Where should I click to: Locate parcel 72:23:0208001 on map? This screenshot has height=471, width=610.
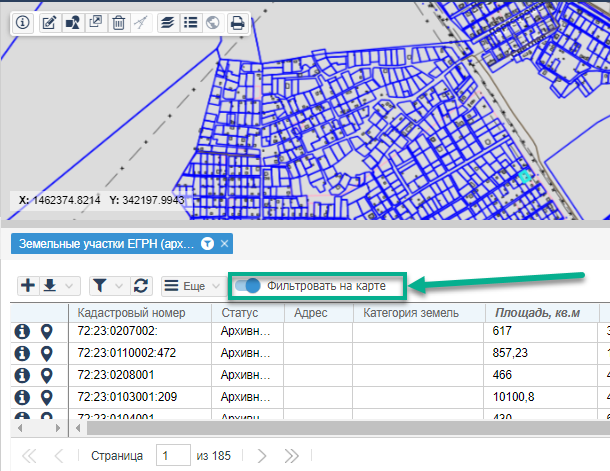[47, 376]
